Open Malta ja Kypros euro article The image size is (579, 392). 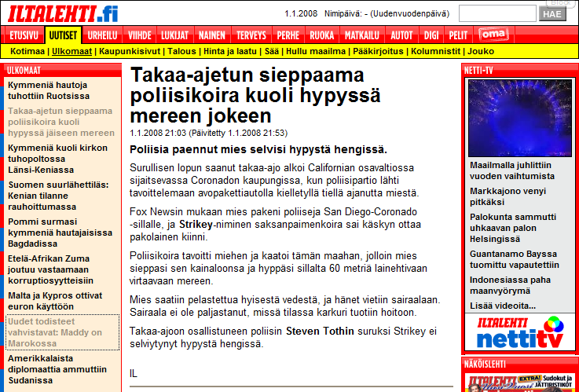point(55,301)
